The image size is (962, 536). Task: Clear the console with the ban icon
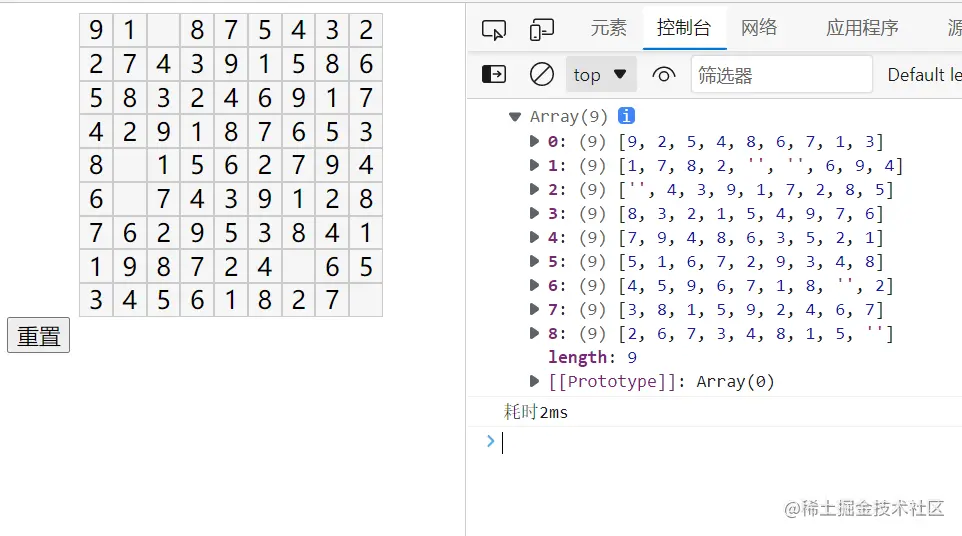[x=542, y=75]
